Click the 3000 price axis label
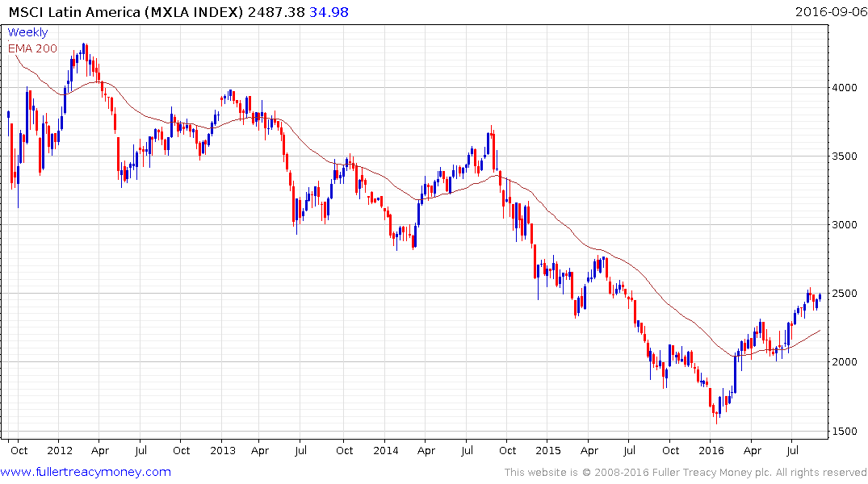The width and height of the screenshot is (868, 484). tap(845, 224)
